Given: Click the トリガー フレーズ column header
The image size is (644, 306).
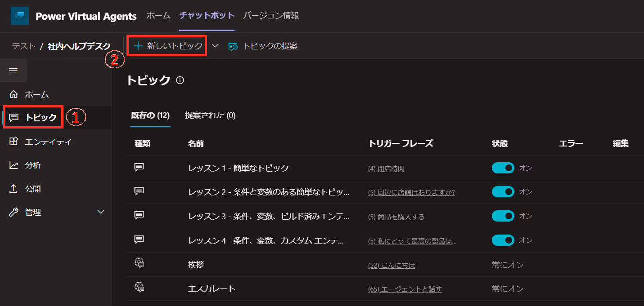Looking at the screenshot, I should 401,143.
